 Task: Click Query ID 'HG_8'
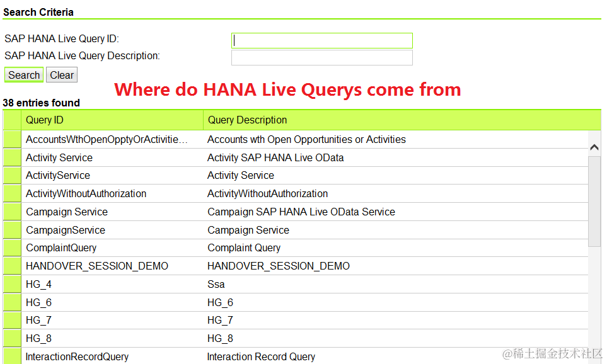(38, 338)
